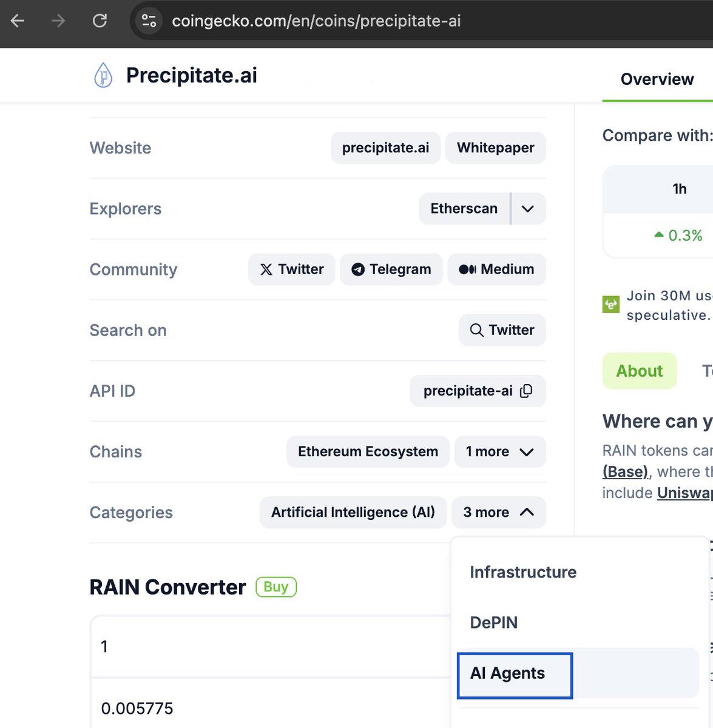Expand the Explorers dropdown arrow
This screenshot has height=728, width=713.
pyautogui.click(x=528, y=209)
